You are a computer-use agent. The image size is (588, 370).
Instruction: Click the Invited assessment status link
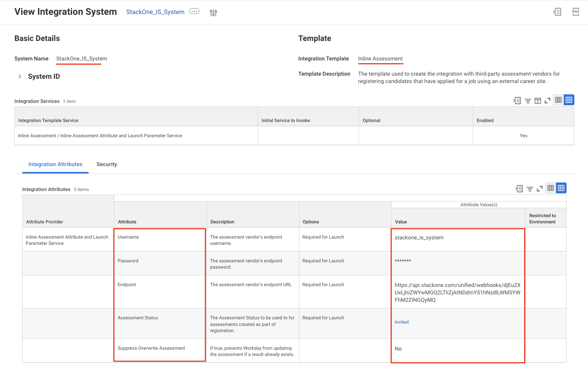click(x=401, y=322)
